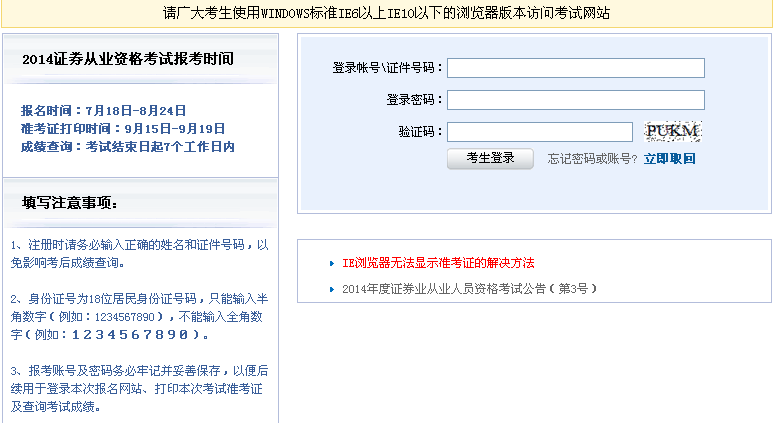
Task: Click the arrow bullet before the IE浏览器 link
Action: 332,264
